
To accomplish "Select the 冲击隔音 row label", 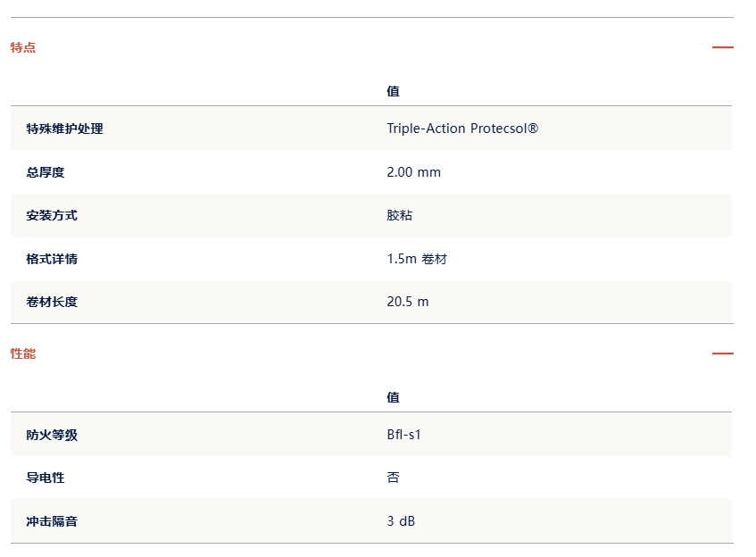I will point(52,521).
